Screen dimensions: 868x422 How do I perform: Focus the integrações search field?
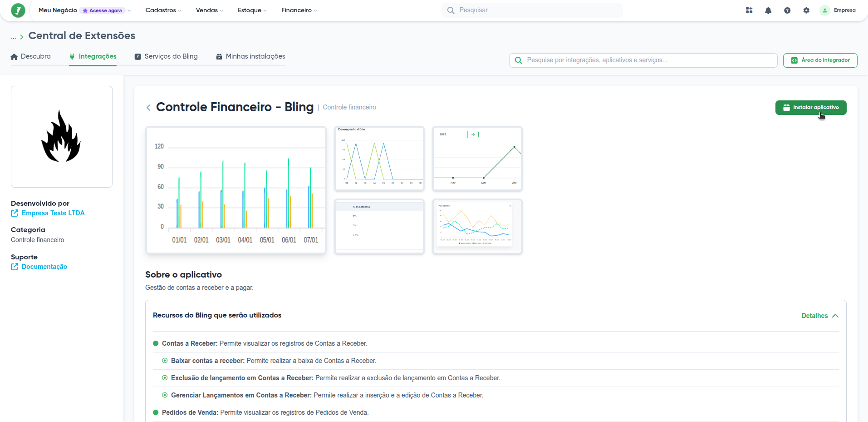643,60
